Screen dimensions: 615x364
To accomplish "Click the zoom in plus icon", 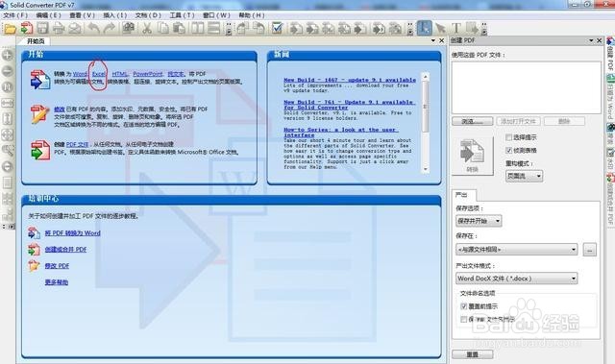I will (x=8, y=56).
